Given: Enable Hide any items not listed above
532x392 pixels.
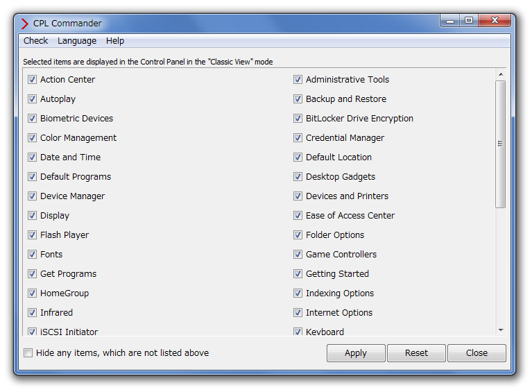Looking at the screenshot, I should pyautogui.click(x=28, y=353).
